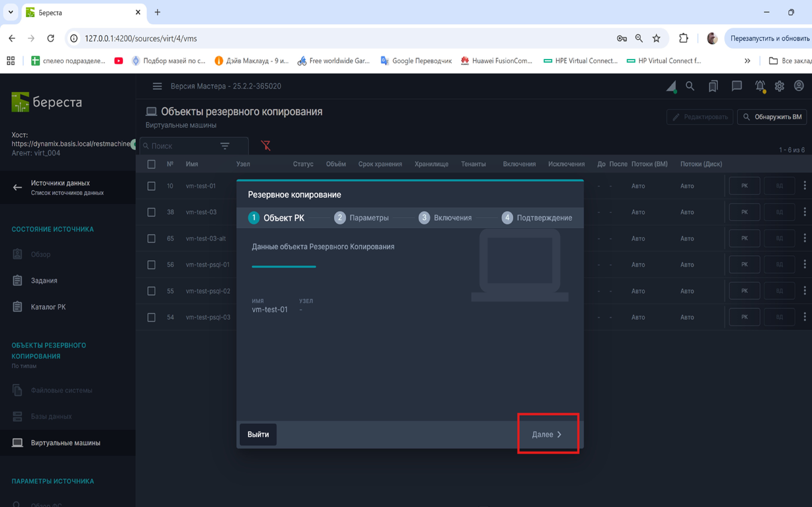This screenshot has width=812, height=507.
Task: Open three-dot menu for vm-test-01 row
Action: [x=805, y=186]
